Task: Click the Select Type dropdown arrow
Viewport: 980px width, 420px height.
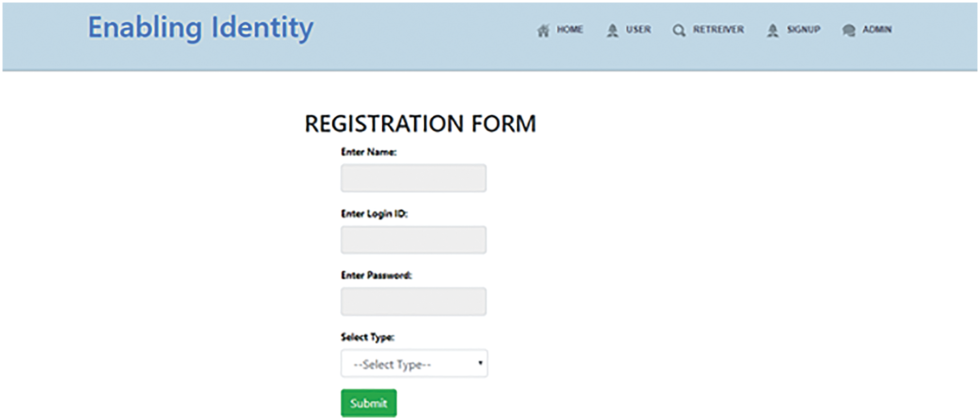Action: [x=480, y=363]
